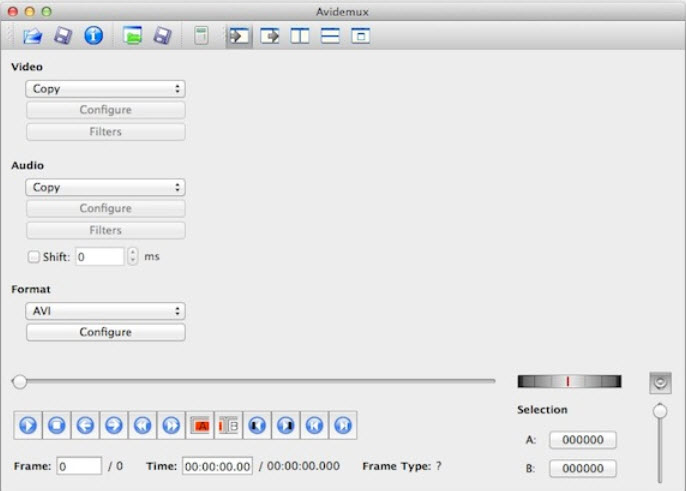Click the Selection A 000000 button

pos(583,440)
